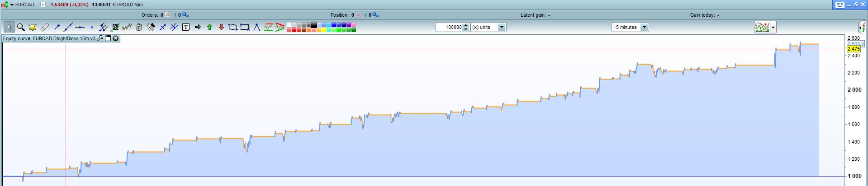Pick the dark green color swatch
Screen dimensions: 868x186
coord(353,30)
